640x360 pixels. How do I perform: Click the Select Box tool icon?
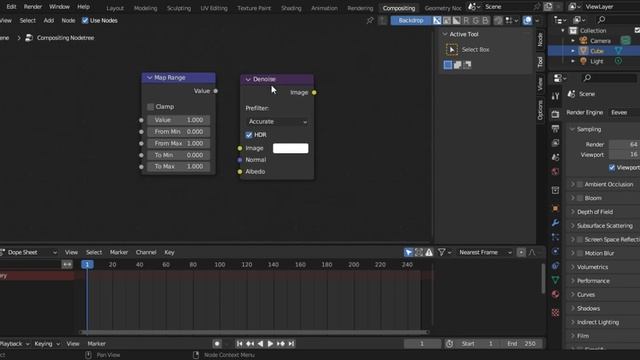point(451,49)
